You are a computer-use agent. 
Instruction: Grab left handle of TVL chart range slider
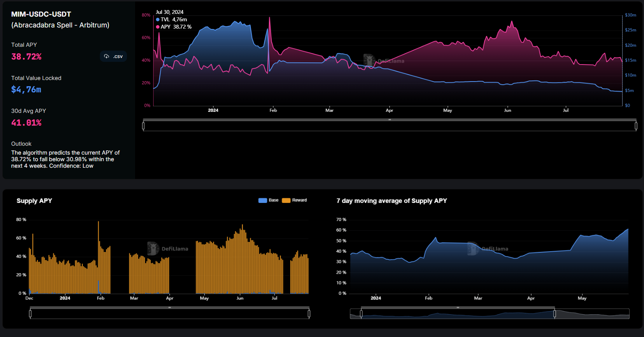click(144, 126)
